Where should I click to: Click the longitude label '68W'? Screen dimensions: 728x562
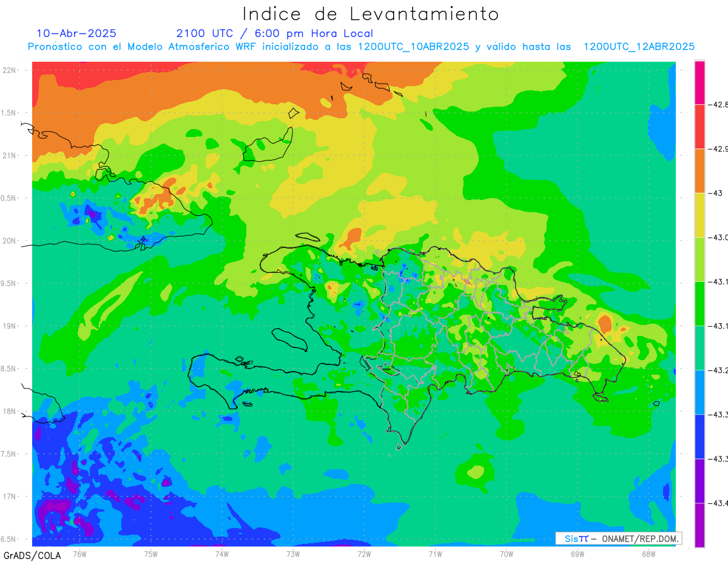click(x=648, y=554)
